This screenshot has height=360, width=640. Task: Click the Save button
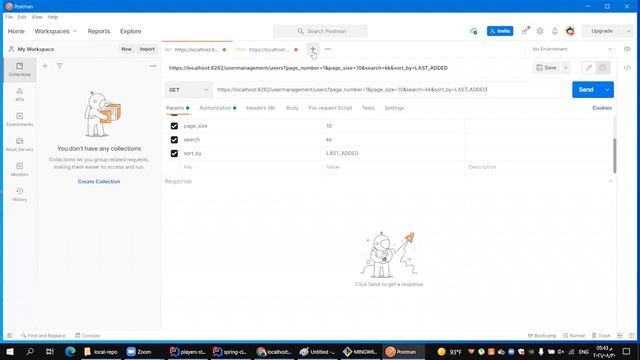[x=547, y=68]
